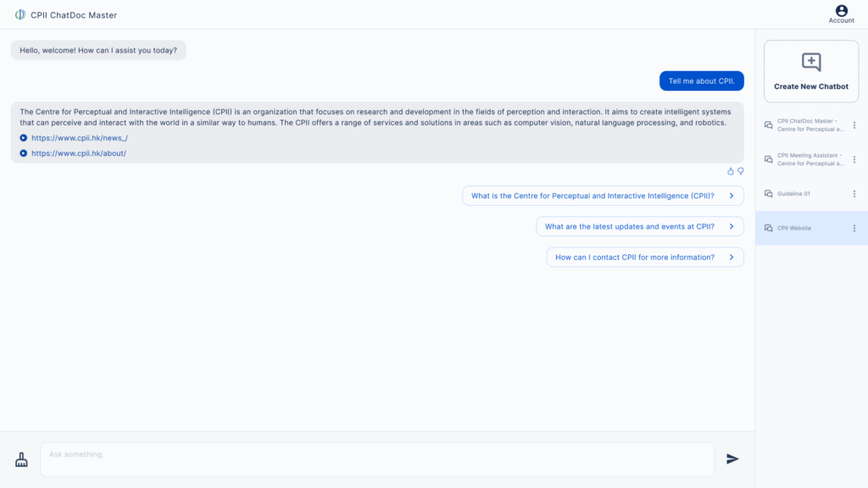Image resolution: width=868 pixels, height=488 pixels.
Task: Open options menu for CPII ChatDoc Master chatbot
Action: point(854,125)
